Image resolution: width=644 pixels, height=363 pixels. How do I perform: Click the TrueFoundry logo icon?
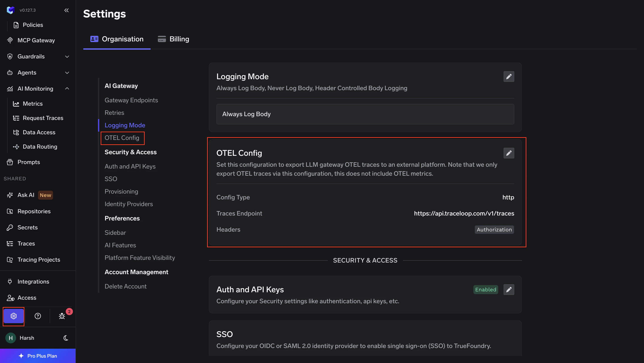click(x=11, y=10)
